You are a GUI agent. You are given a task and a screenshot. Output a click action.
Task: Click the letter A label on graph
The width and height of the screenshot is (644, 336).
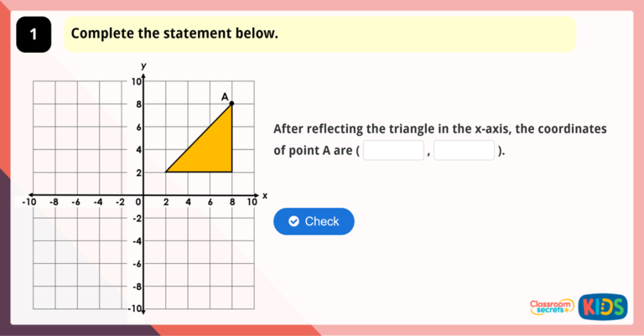224,97
